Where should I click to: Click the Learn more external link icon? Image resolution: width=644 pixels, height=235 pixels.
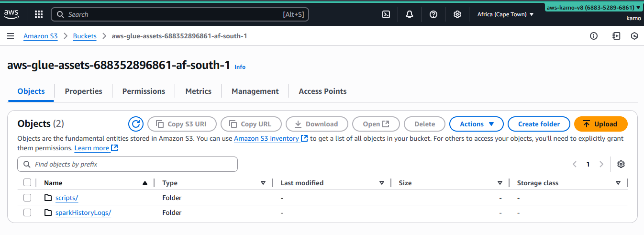114,148
